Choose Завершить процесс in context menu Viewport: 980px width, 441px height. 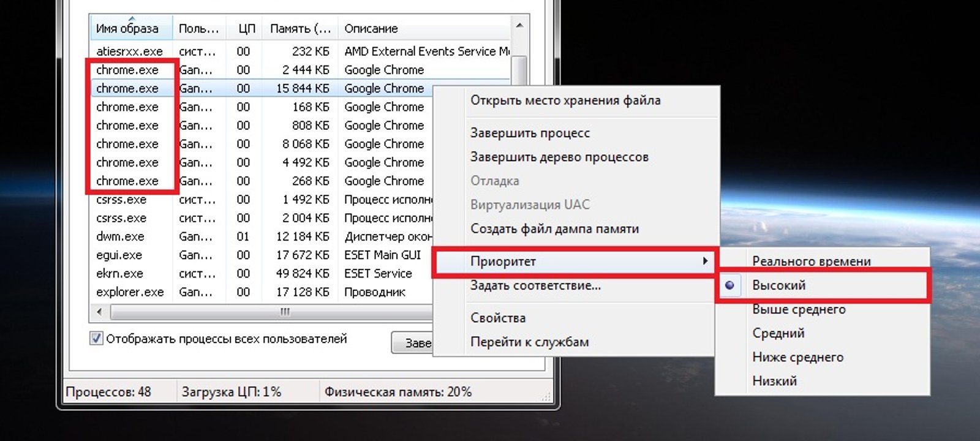click(x=530, y=133)
